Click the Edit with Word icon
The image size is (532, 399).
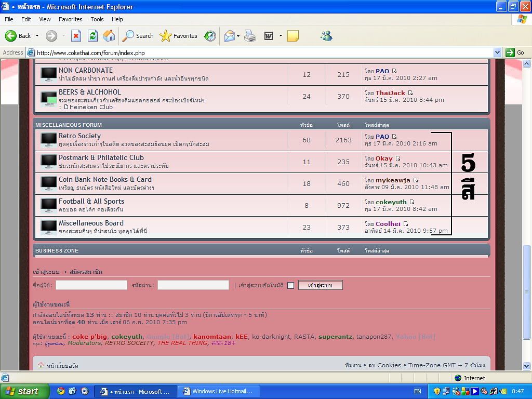pos(269,36)
